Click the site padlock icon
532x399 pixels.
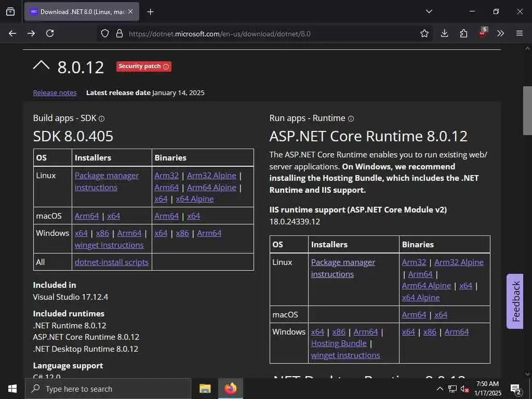(x=119, y=33)
